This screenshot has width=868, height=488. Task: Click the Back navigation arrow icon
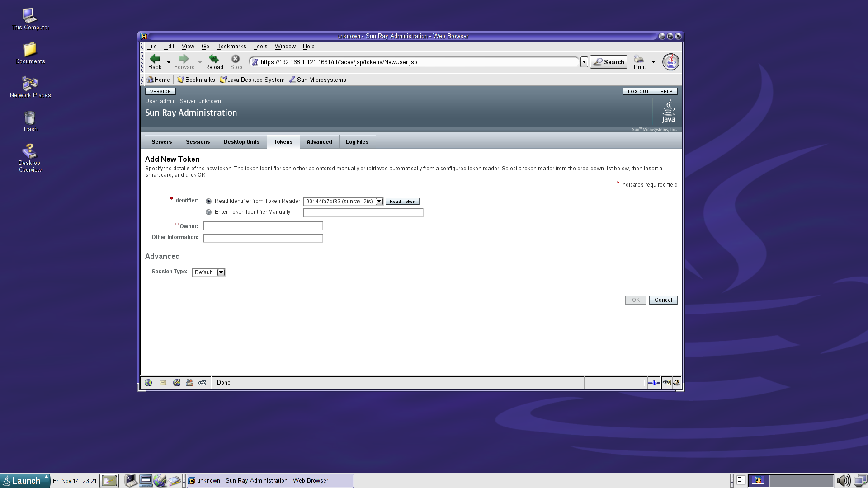(155, 59)
